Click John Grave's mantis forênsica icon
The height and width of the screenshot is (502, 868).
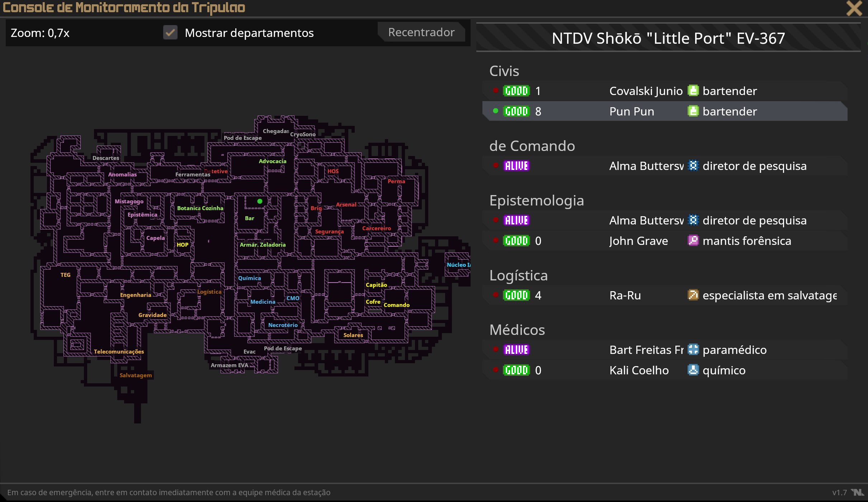[693, 241]
